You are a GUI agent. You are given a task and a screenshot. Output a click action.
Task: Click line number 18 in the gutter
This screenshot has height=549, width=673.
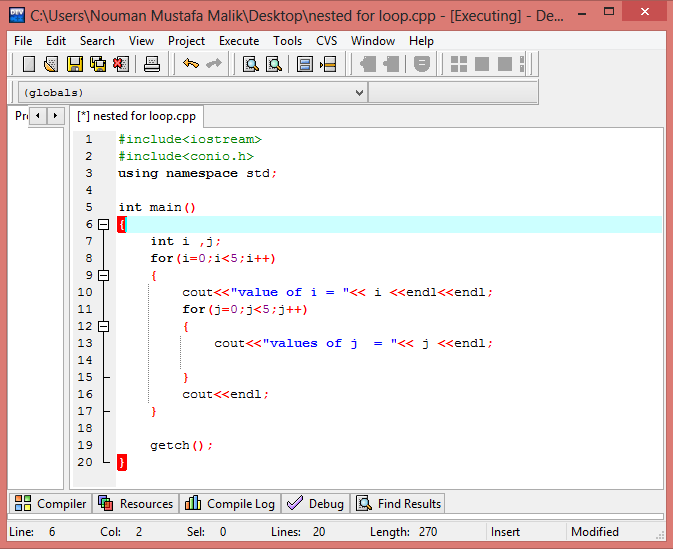coord(85,428)
